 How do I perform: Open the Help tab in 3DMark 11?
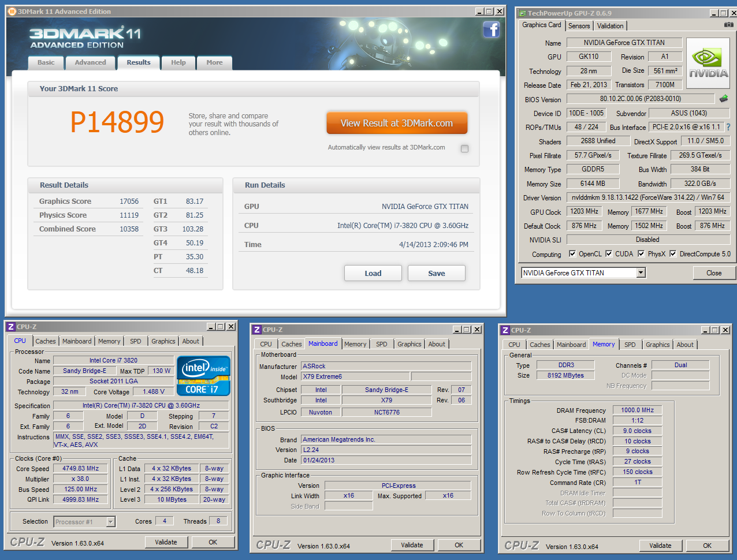[178, 63]
